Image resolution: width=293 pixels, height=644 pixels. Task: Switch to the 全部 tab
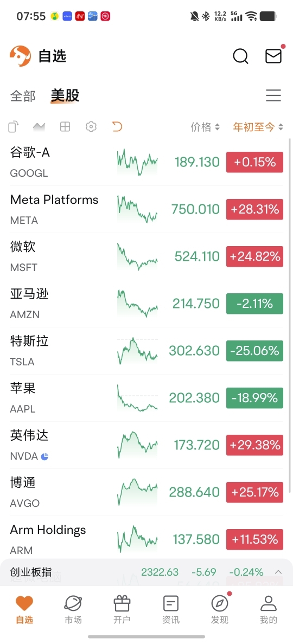click(x=23, y=96)
